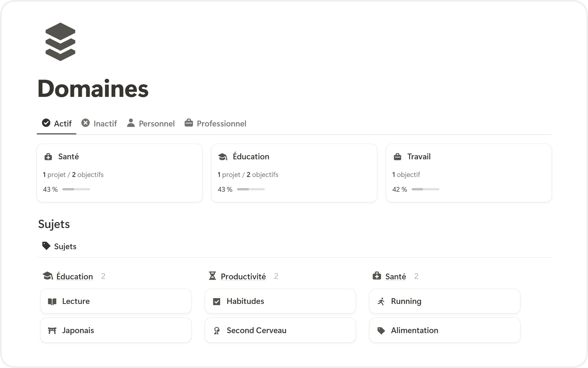
Task: Click the briefcase icon on Travail card
Action: pyautogui.click(x=397, y=157)
